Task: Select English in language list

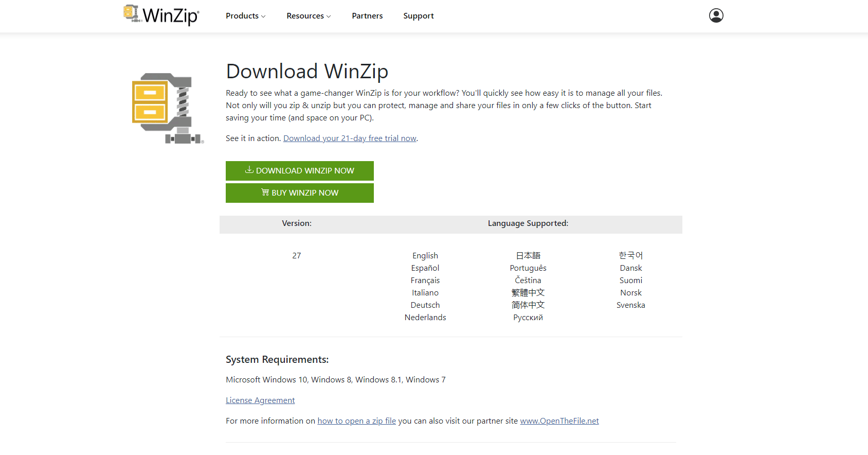Action: click(x=425, y=256)
